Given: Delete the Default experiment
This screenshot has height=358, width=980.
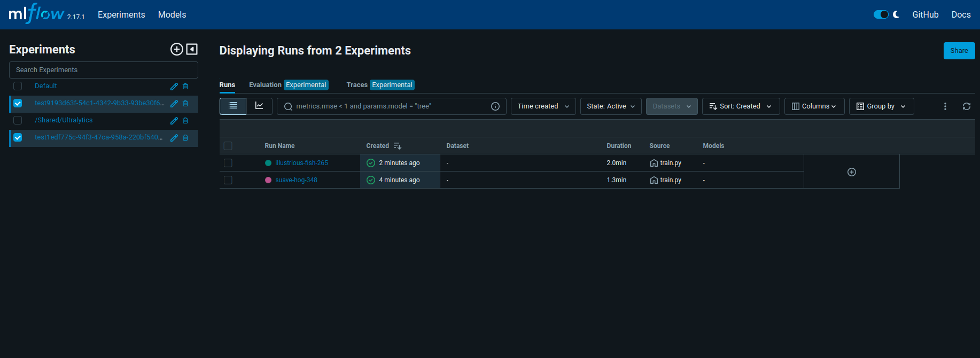Looking at the screenshot, I should click(185, 86).
